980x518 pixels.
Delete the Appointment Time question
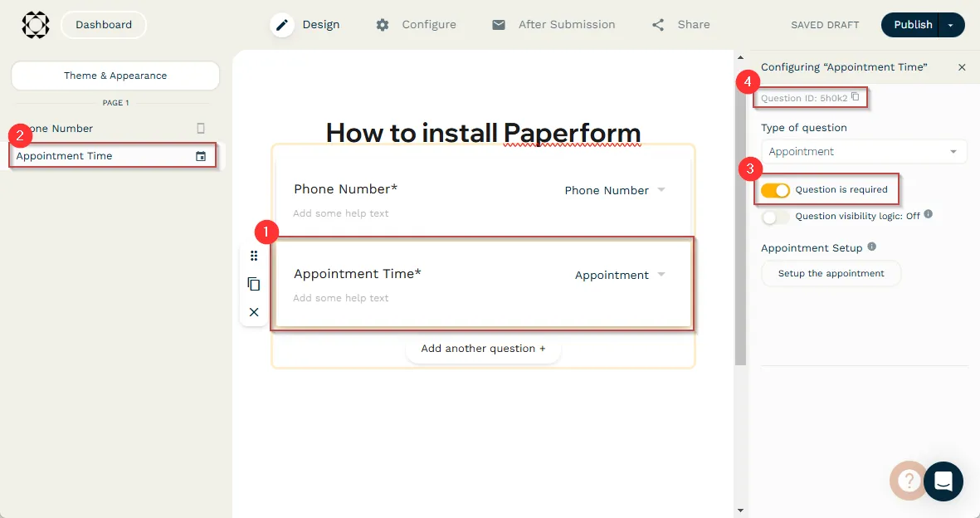pyautogui.click(x=254, y=312)
